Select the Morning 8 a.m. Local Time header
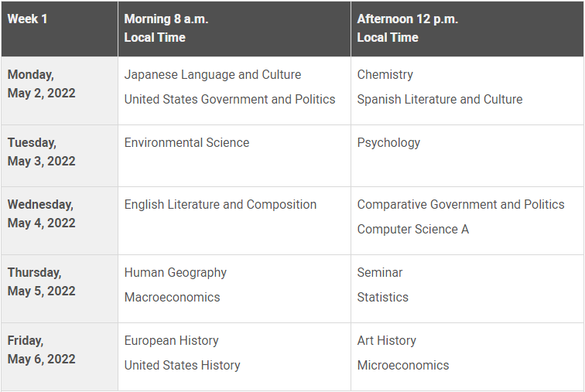 tap(234, 29)
